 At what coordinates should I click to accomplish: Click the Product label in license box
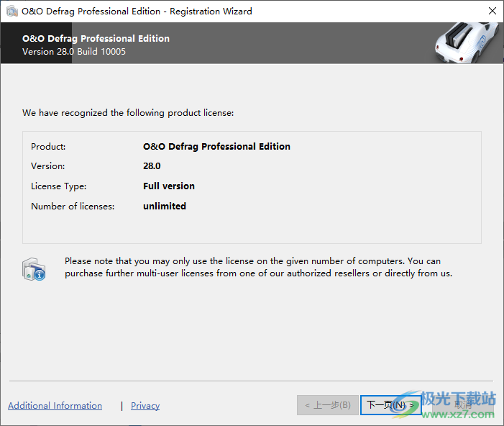pyautogui.click(x=48, y=147)
